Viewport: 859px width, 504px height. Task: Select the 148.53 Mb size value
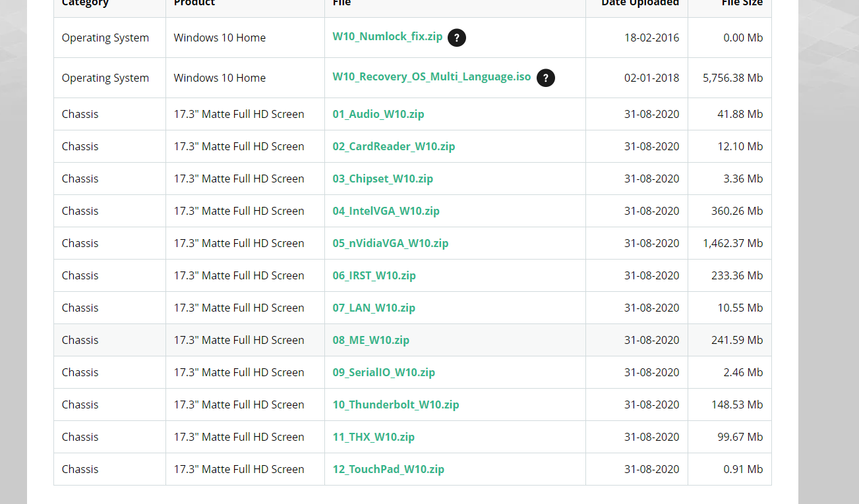click(737, 405)
